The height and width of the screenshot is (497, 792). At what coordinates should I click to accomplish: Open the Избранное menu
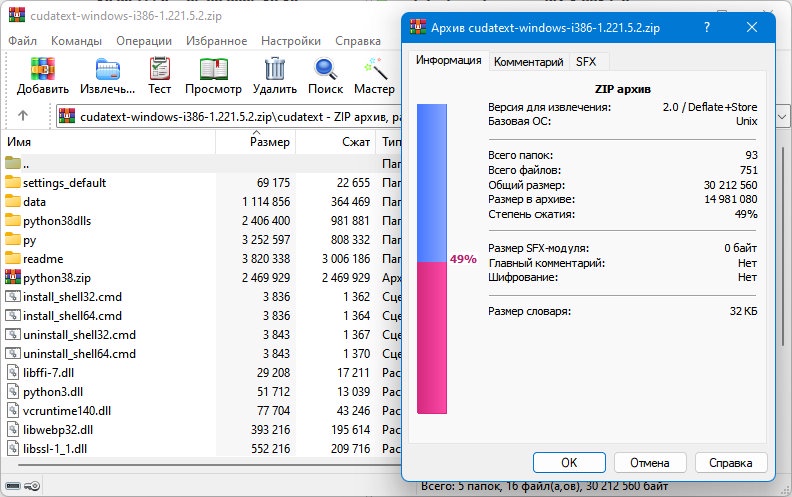(x=216, y=41)
